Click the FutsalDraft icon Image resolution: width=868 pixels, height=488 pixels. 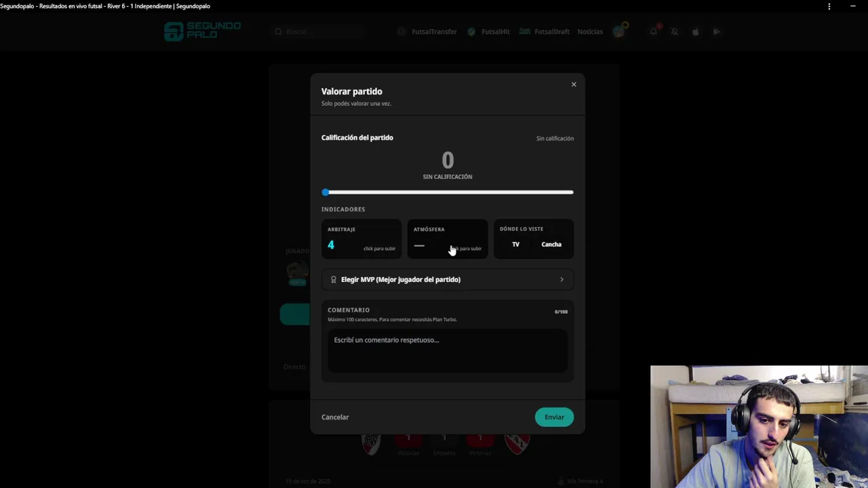click(524, 32)
